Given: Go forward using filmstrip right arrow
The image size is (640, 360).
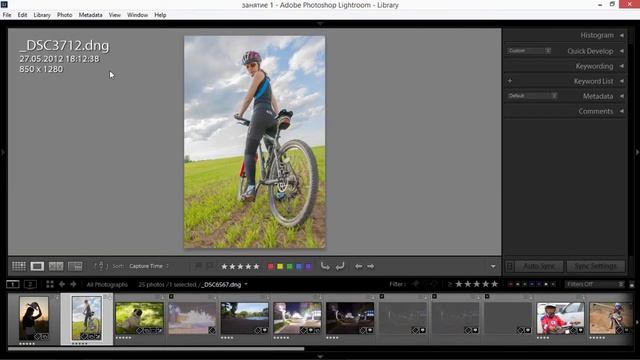Looking at the screenshot, I should tap(73, 284).
